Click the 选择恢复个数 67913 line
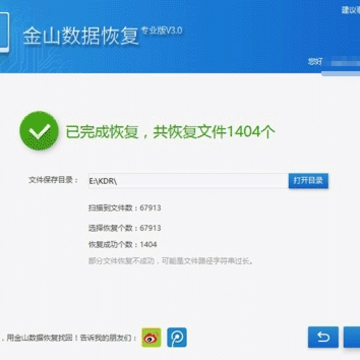Viewport: 360px width, 360px height. 125,228
